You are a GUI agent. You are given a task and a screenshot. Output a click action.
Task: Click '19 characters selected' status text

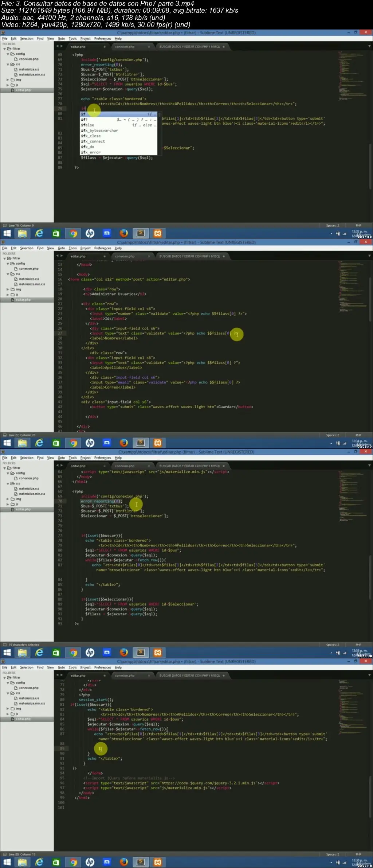pyautogui.click(x=24, y=645)
